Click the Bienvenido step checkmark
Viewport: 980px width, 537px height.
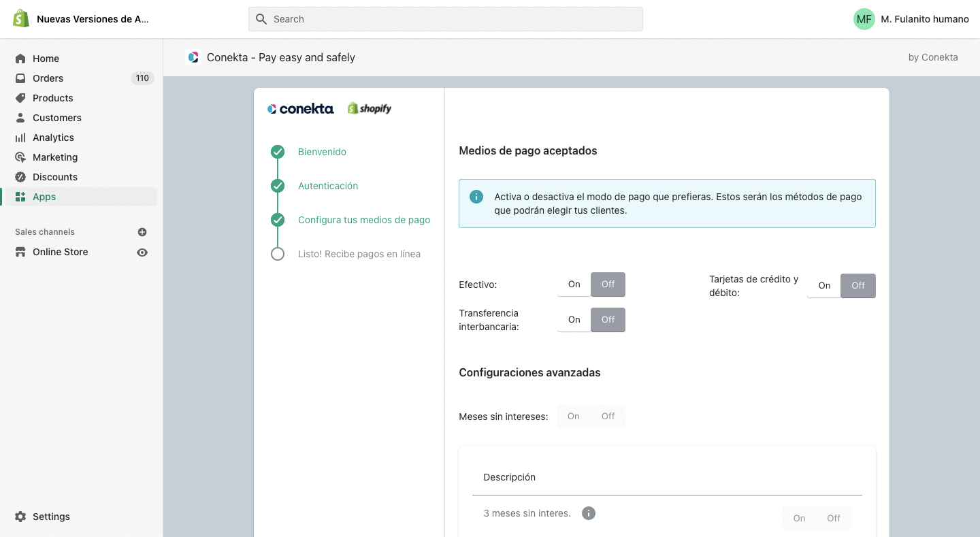tap(278, 152)
